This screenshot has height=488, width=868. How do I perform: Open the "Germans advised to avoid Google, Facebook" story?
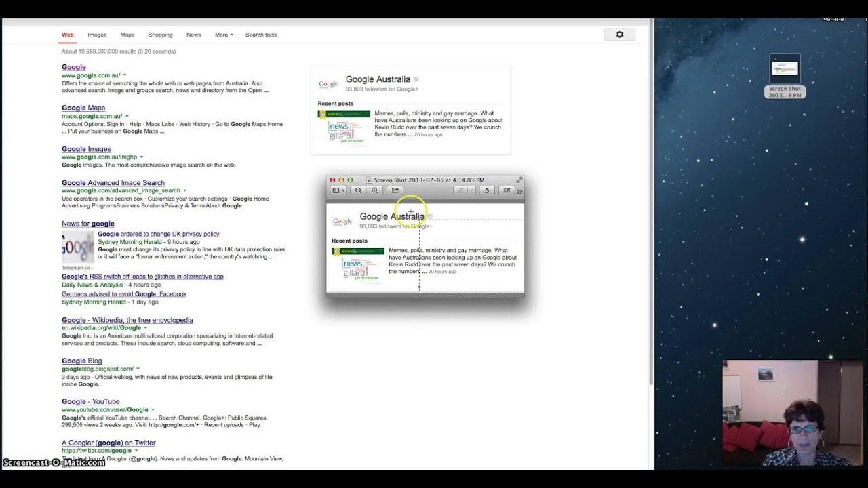(x=124, y=294)
